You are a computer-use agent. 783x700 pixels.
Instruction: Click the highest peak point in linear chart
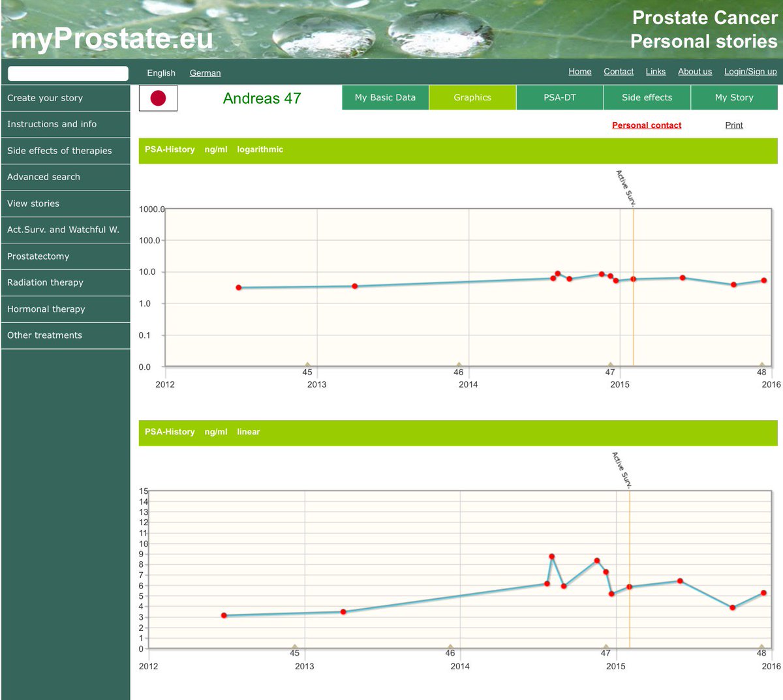pyautogui.click(x=552, y=556)
